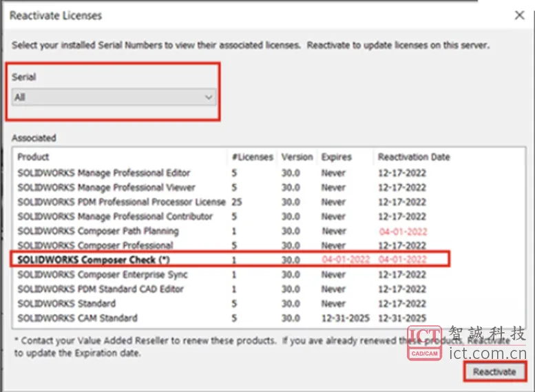Click Expires 12-31-2025 for CAM Standard
535x392 pixels.
point(345,318)
